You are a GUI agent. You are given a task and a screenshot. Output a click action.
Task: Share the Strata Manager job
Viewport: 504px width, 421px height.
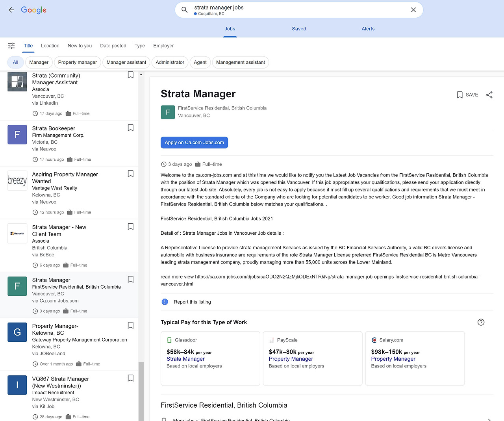pyautogui.click(x=489, y=95)
